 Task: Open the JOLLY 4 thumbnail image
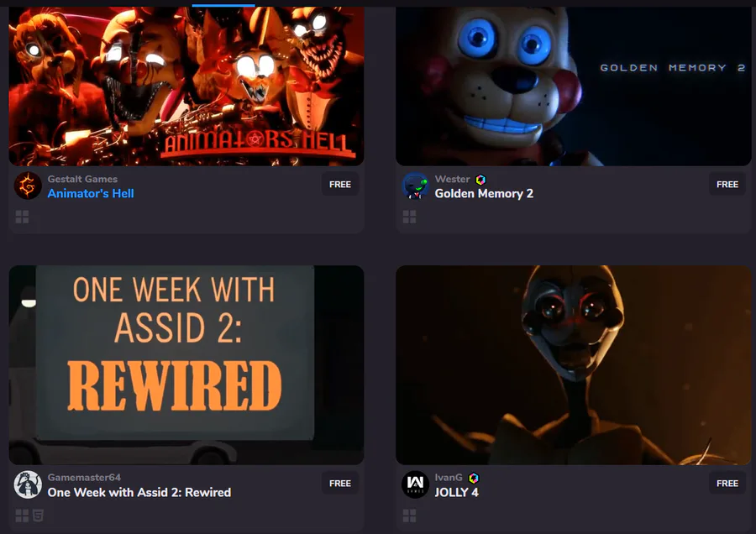click(x=573, y=365)
